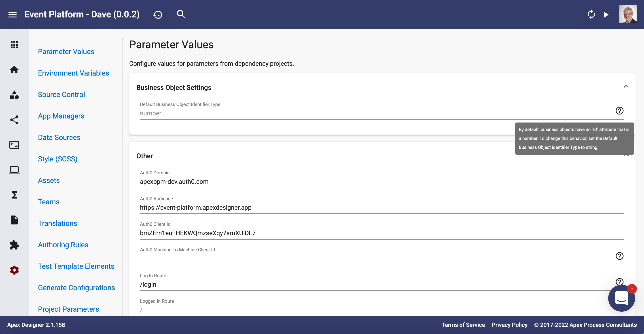The image size is (644, 334).
Task: Run the app with play icon
Action: (606, 15)
